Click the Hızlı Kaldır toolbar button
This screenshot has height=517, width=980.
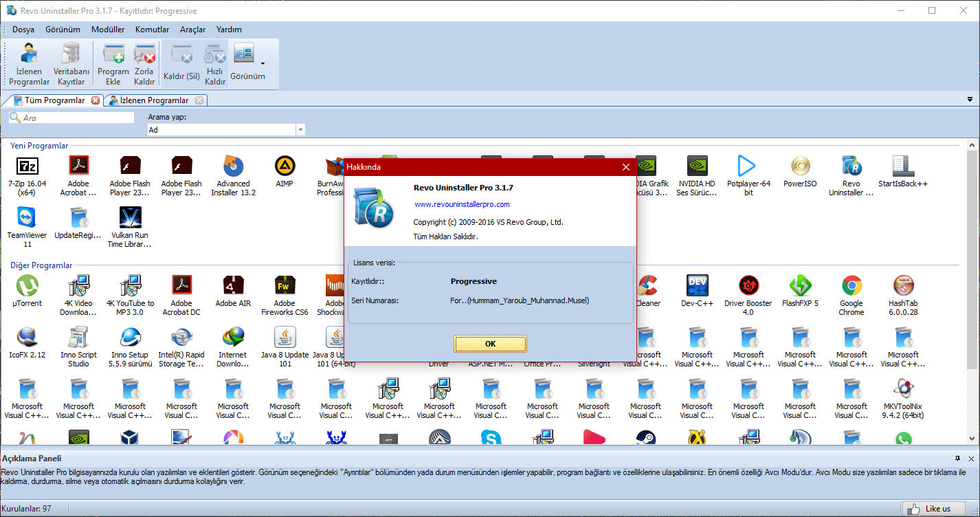(215, 64)
